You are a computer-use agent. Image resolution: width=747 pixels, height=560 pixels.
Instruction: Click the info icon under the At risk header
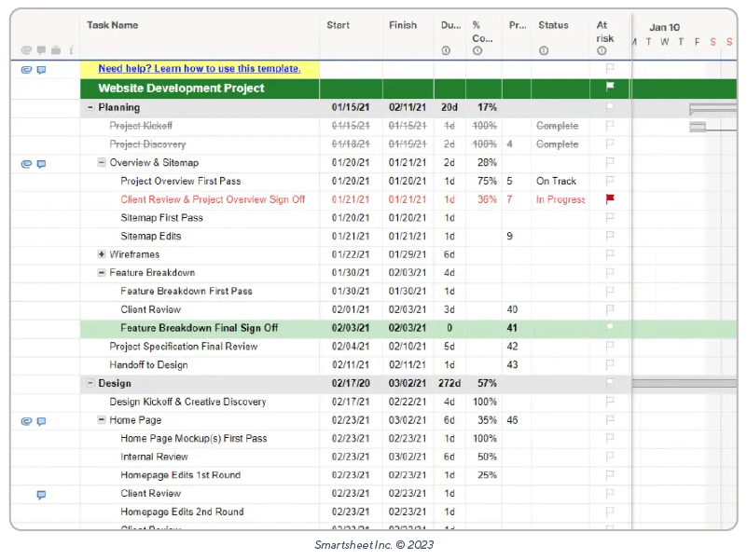(x=602, y=51)
